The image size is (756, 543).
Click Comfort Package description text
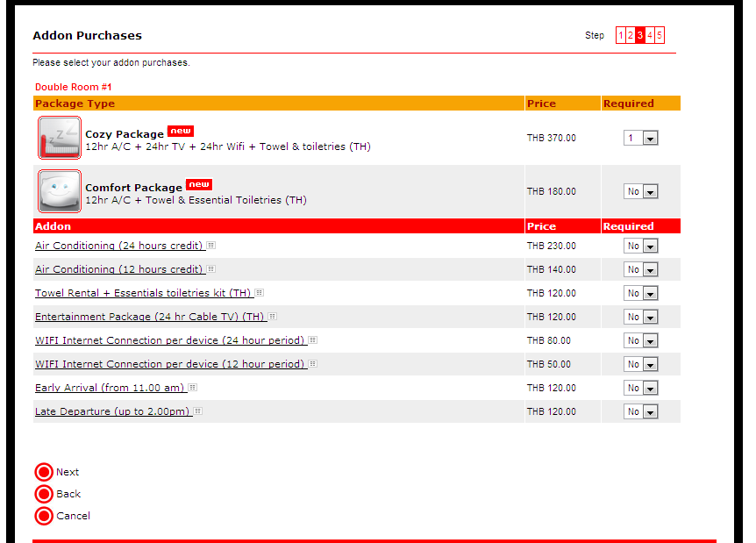(x=196, y=200)
